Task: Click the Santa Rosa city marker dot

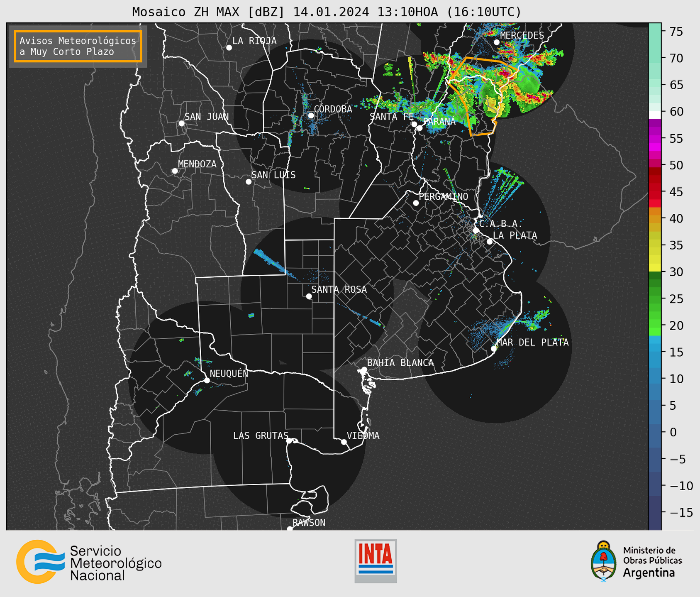Action: 309,296
